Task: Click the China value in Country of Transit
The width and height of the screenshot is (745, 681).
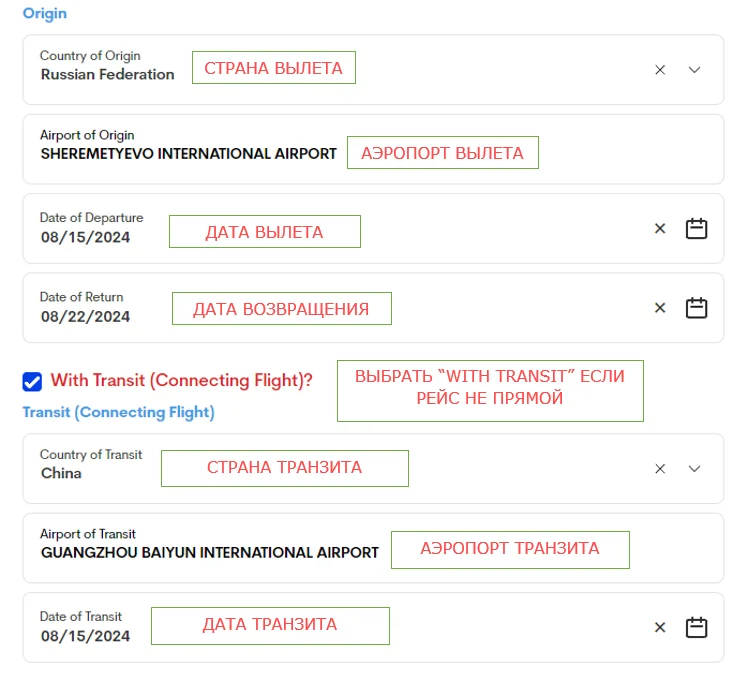Action: coord(61,473)
